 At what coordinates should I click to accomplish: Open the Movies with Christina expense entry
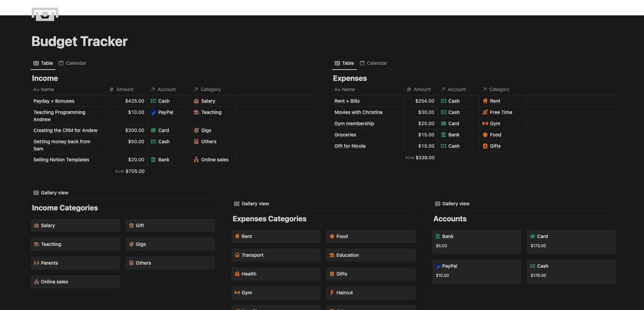click(x=358, y=112)
